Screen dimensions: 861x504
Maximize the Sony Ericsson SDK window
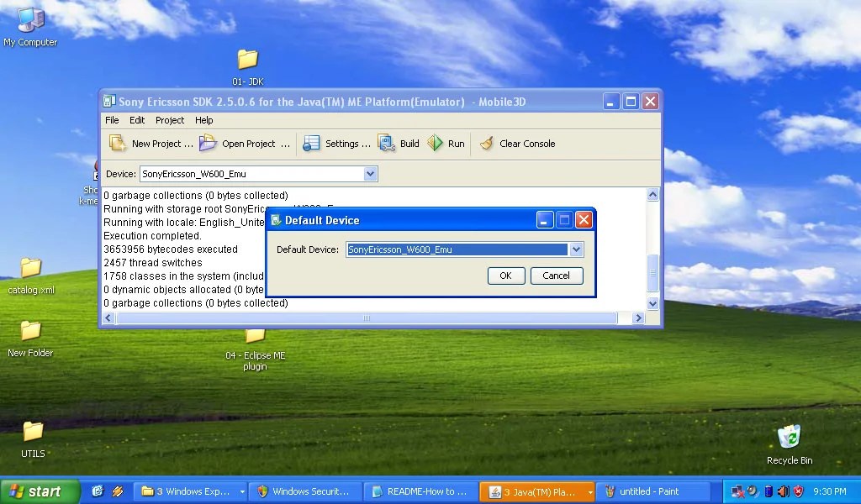(631, 102)
